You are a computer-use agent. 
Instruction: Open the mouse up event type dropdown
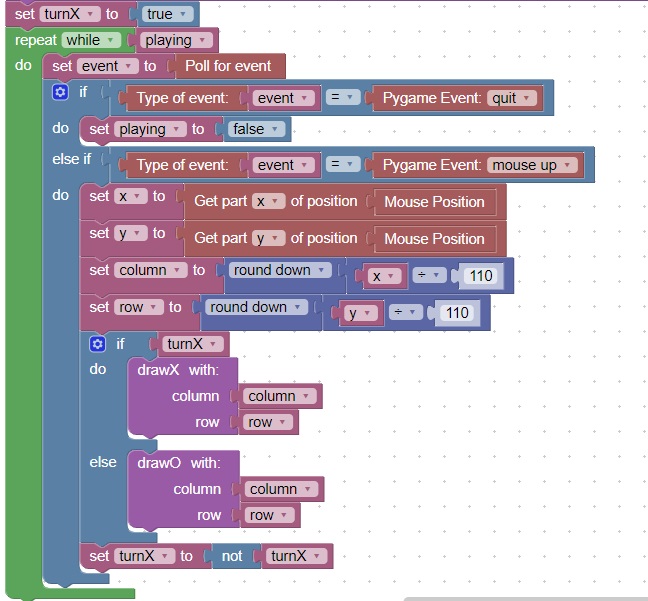533,165
